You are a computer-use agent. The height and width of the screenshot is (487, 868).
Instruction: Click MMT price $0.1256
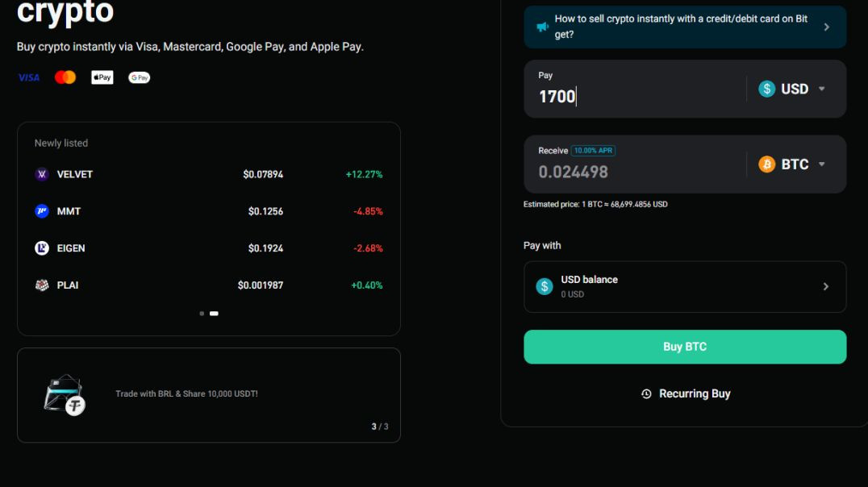[x=265, y=211]
